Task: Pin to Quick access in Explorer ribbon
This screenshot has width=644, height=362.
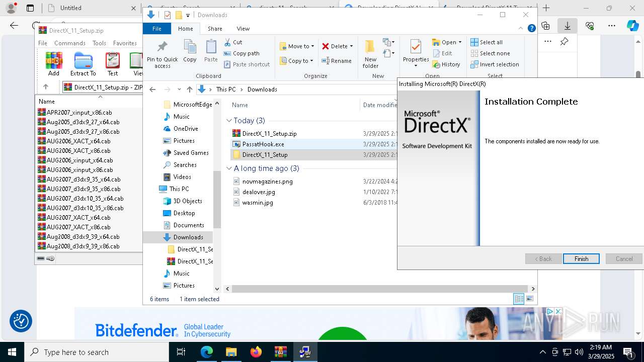Action: click(x=162, y=54)
